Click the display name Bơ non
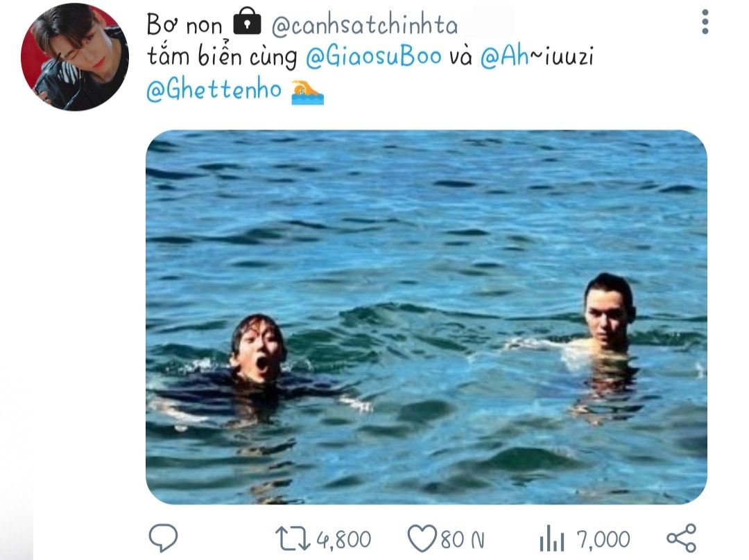 [x=184, y=25]
